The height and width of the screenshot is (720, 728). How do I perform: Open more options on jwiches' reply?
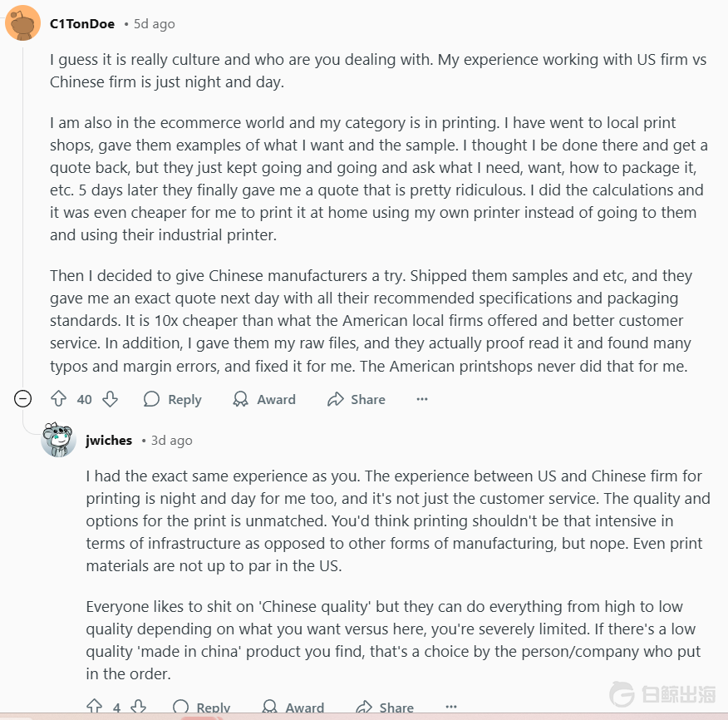450,708
